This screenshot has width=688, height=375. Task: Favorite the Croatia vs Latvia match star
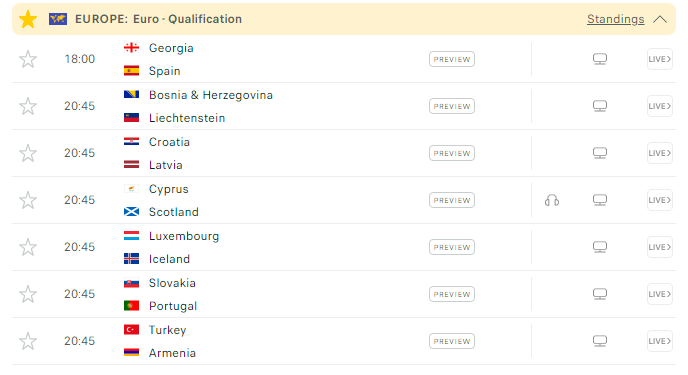point(28,153)
